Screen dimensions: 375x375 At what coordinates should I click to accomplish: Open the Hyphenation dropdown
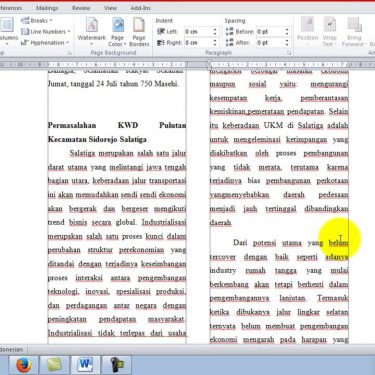point(45,43)
